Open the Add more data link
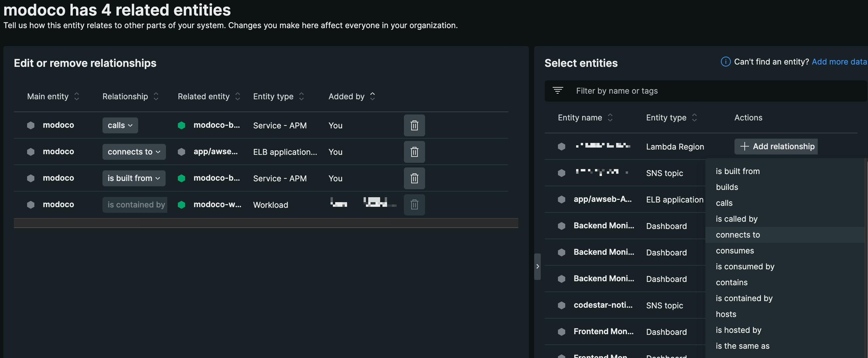The width and height of the screenshot is (868, 358). [x=839, y=62]
